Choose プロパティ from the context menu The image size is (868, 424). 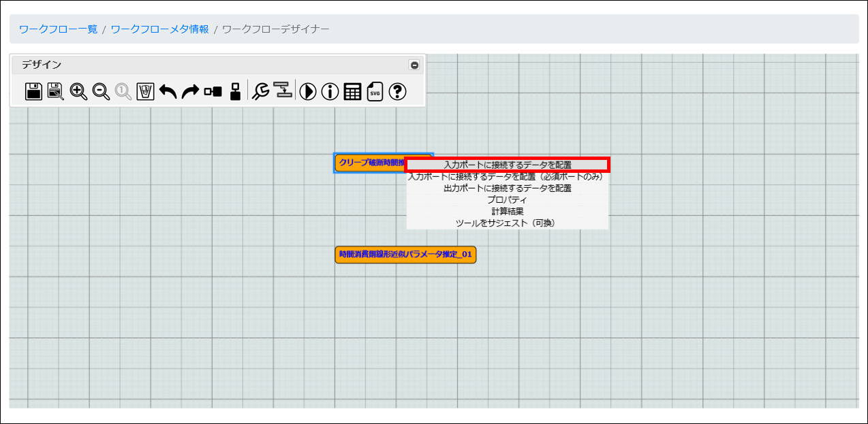(508, 199)
